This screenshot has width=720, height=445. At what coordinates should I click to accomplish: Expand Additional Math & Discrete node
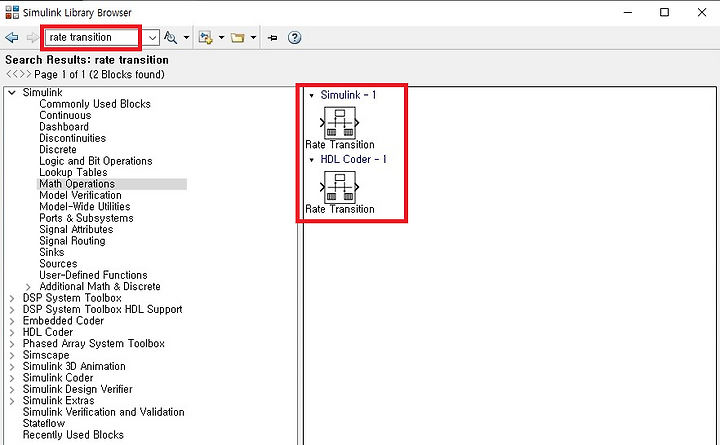coord(28,287)
